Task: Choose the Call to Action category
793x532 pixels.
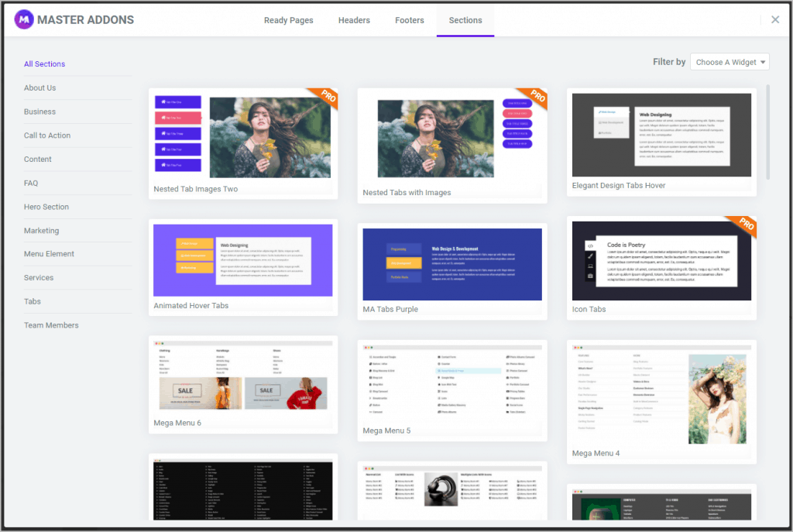Action: tap(47, 136)
